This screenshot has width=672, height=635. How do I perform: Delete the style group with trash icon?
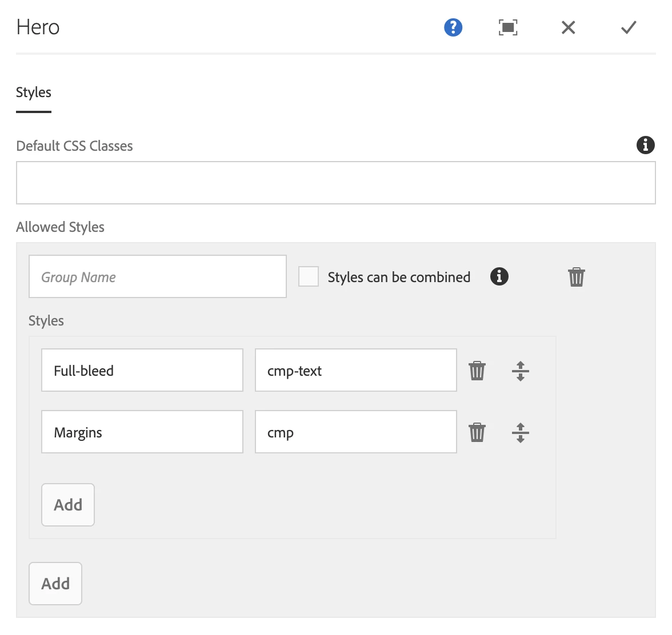[x=576, y=277]
